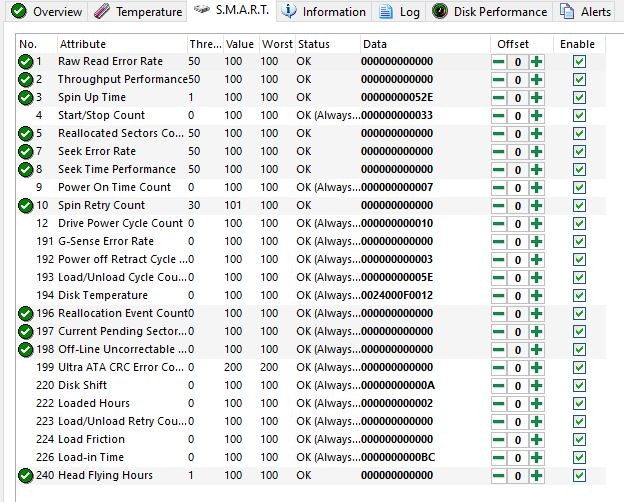Click the Worst column header
This screenshot has height=502, width=624.
click(277, 44)
